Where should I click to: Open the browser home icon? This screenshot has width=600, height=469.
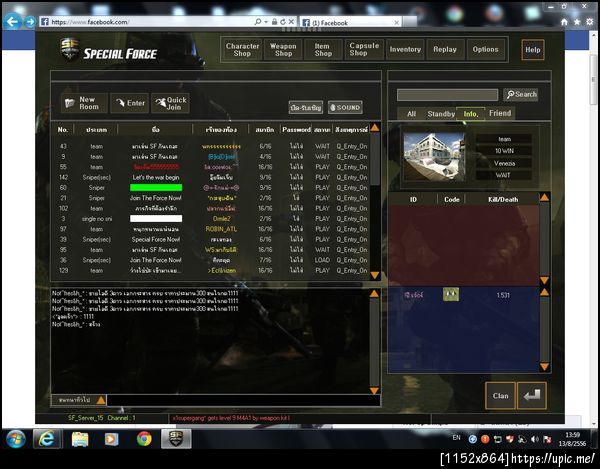(x=564, y=22)
